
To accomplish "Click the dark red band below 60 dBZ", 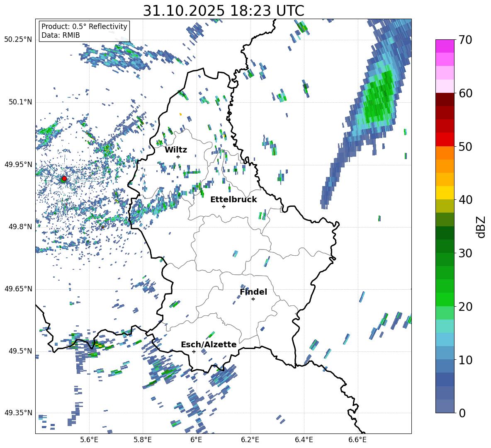I will click(445, 99).
